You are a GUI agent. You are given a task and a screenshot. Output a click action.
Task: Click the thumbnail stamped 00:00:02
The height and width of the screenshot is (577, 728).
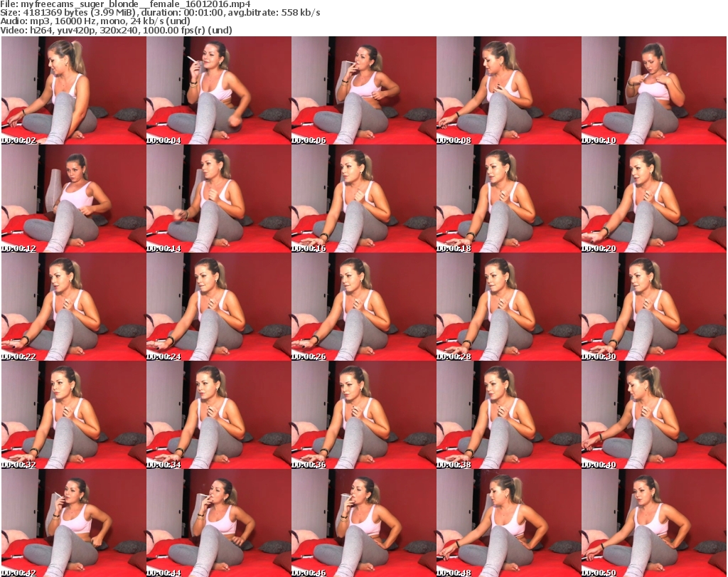74,90
